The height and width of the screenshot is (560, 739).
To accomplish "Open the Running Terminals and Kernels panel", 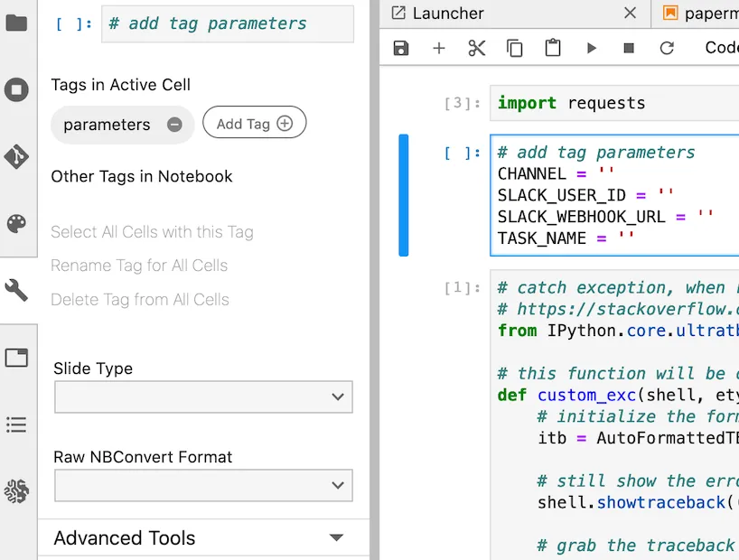I will [16, 89].
